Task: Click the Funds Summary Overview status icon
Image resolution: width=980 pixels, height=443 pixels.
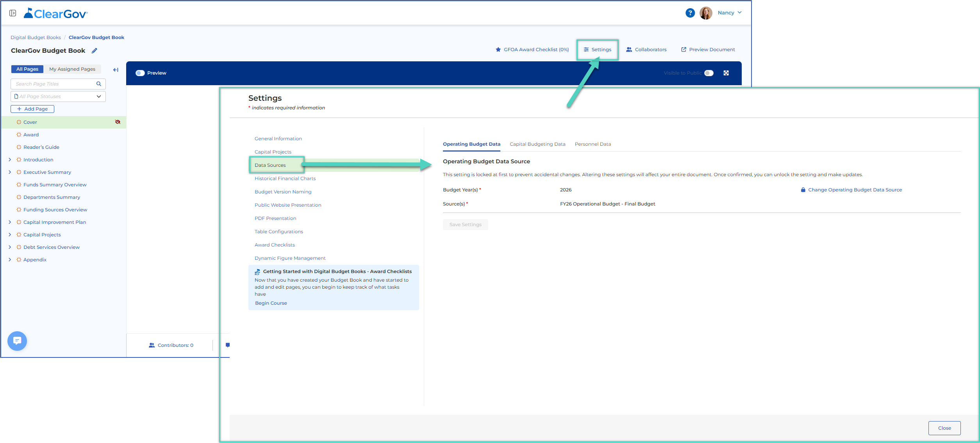Action: (x=19, y=185)
